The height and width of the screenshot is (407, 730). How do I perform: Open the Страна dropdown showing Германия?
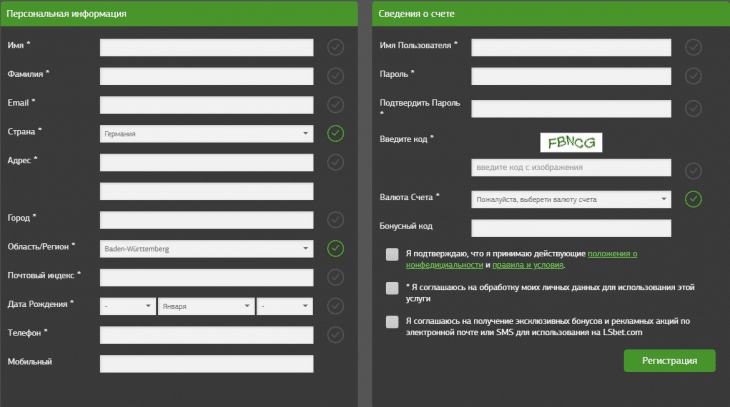206,133
